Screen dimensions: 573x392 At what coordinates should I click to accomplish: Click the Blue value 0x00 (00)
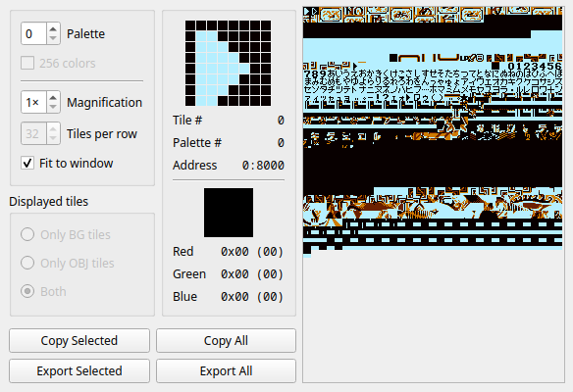tap(252, 297)
